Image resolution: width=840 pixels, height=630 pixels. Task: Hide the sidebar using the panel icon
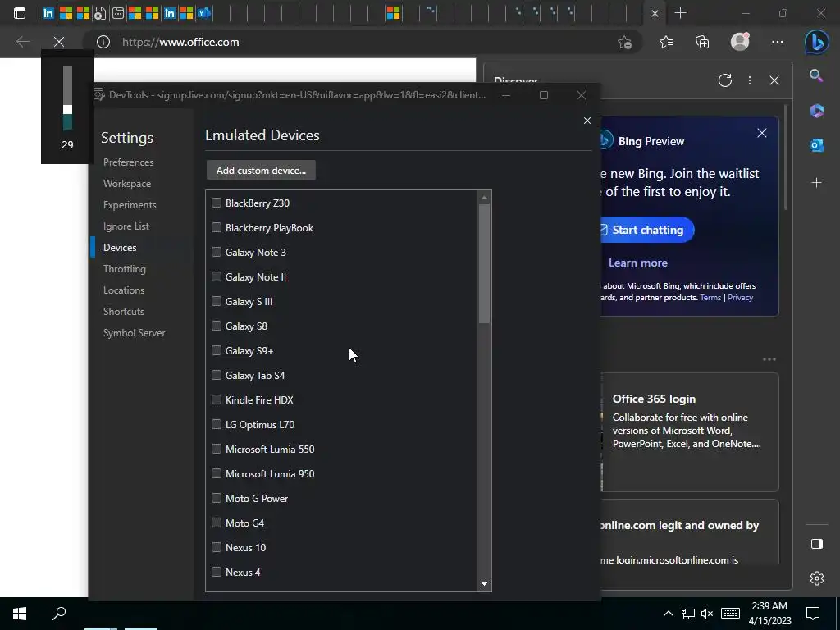[x=816, y=544]
